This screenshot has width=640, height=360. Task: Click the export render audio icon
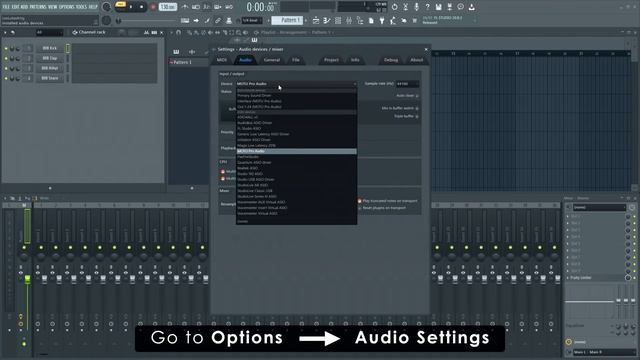point(449,7)
